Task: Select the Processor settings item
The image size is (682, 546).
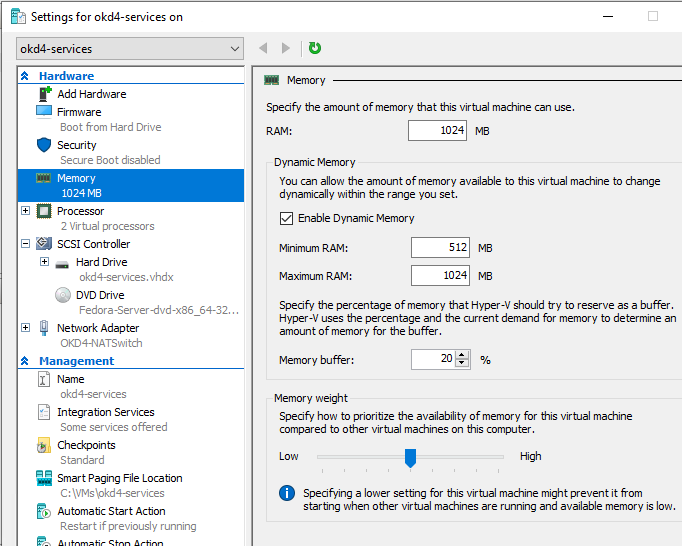Action: point(80,211)
